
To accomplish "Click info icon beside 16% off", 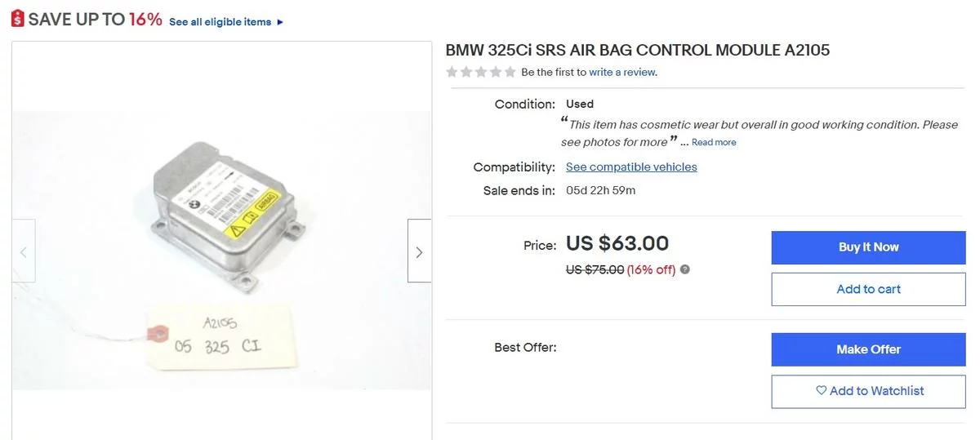I will pyautogui.click(x=685, y=269).
